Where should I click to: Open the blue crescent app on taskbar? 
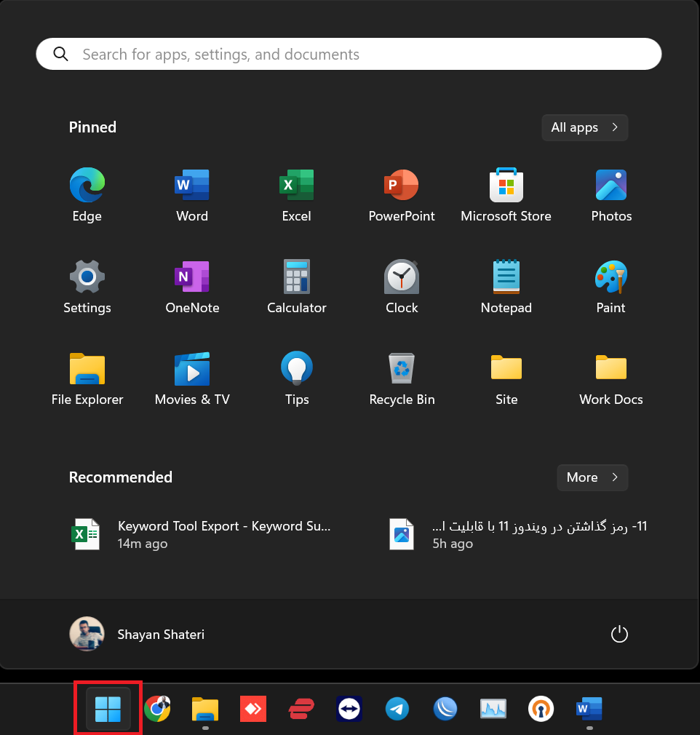point(445,709)
